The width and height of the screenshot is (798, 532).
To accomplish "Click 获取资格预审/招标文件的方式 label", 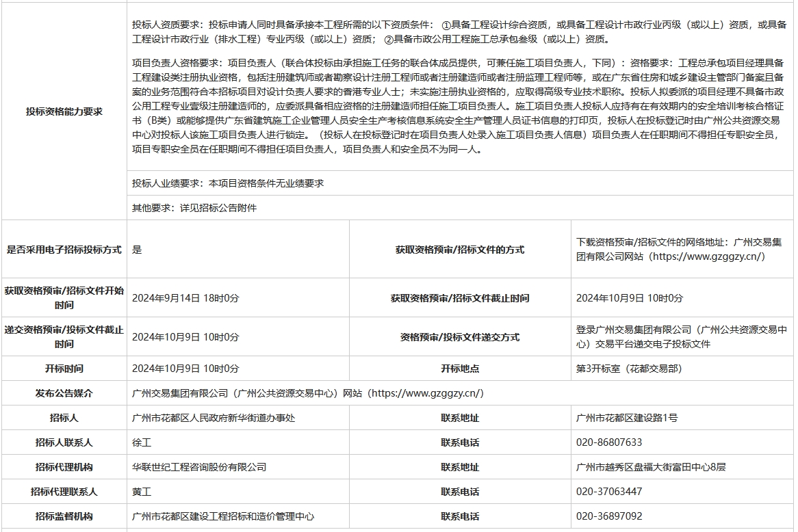I will (460, 250).
